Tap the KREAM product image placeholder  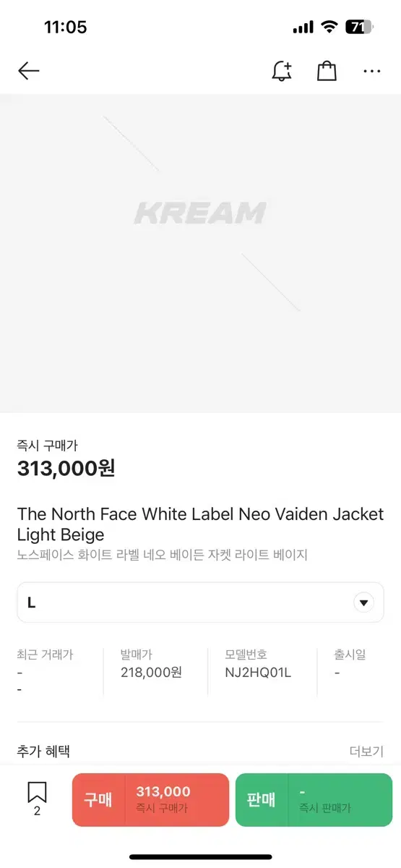click(200, 253)
